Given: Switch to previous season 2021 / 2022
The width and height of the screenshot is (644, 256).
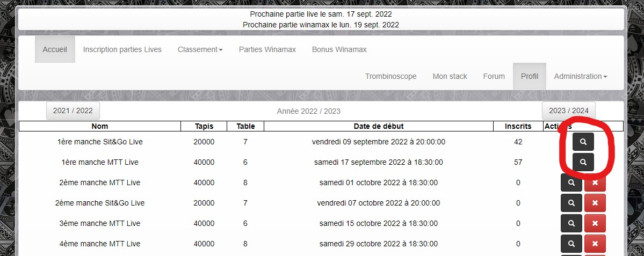Looking at the screenshot, I should pos(73,111).
